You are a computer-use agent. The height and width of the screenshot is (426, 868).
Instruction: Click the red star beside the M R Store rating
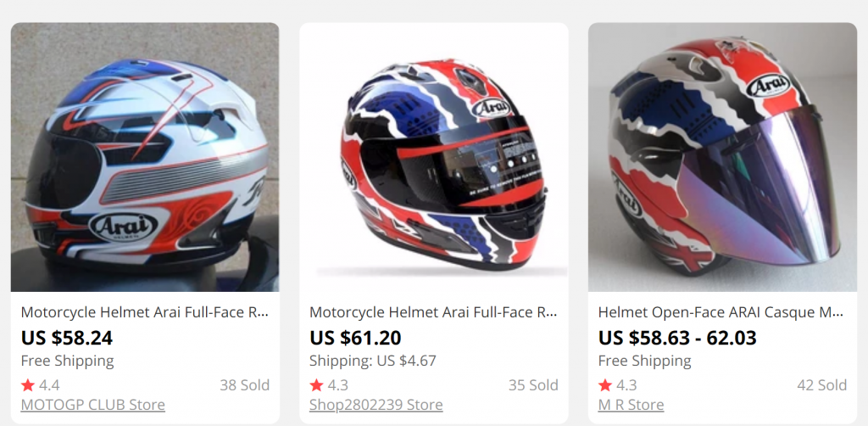pos(605,385)
